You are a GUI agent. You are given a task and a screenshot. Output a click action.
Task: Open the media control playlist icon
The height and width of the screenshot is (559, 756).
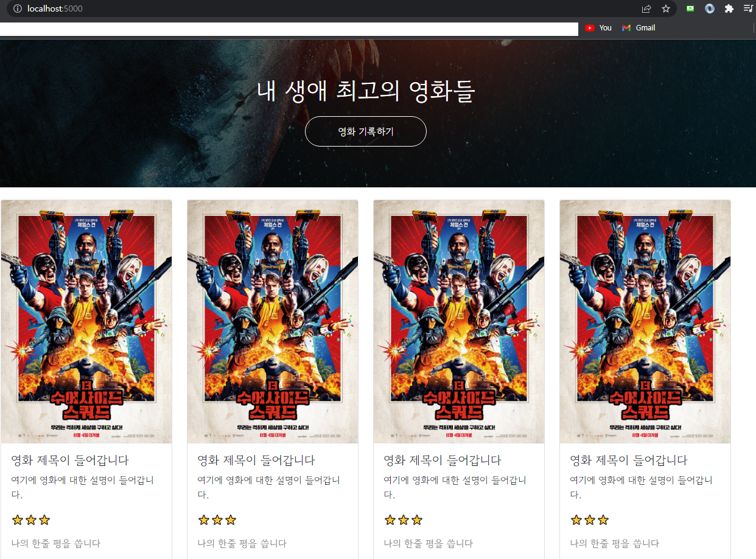click(x=749, y=9)
